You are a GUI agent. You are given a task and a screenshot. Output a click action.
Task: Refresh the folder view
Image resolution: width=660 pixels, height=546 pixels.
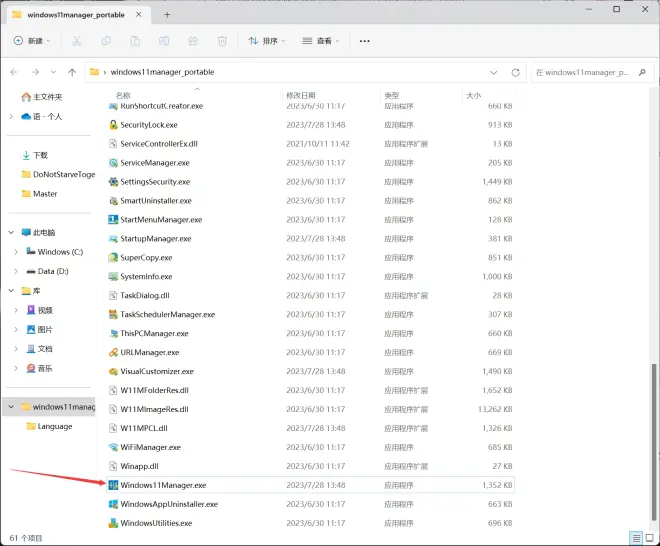click(x=515, y=72)
